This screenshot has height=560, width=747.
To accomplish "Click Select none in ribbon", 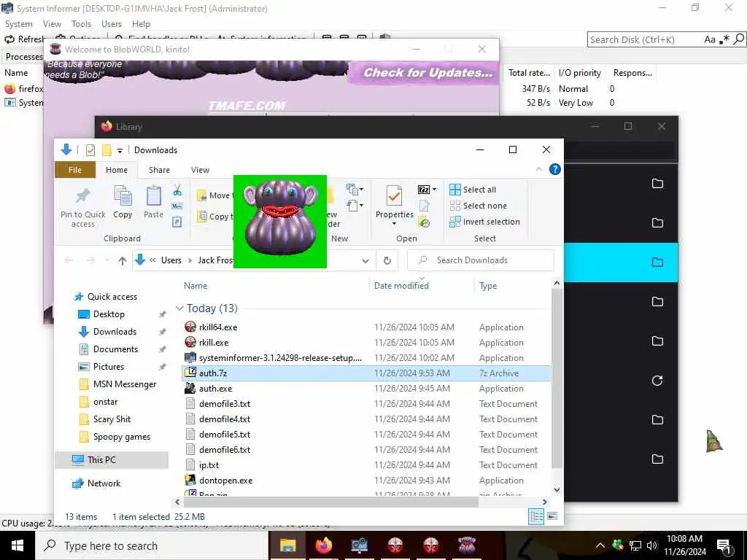I will tap(479, 206).
